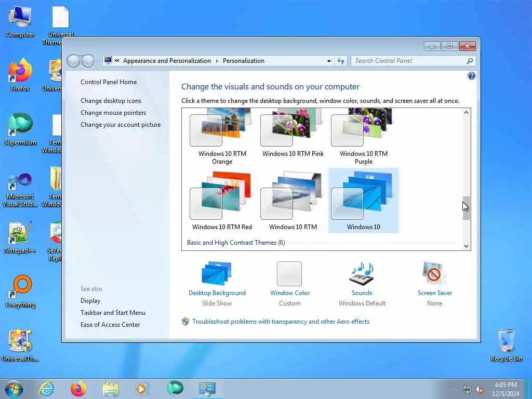Open the Desktop Background slide show icon
This screenshot has height=399, width=532.
click(x=217, y=273)
